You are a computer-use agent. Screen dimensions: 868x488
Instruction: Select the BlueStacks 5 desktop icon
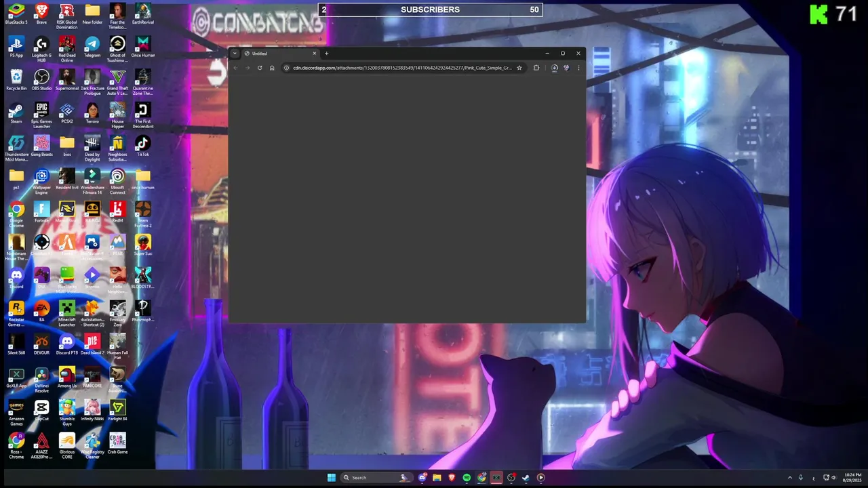coord(16,14)
